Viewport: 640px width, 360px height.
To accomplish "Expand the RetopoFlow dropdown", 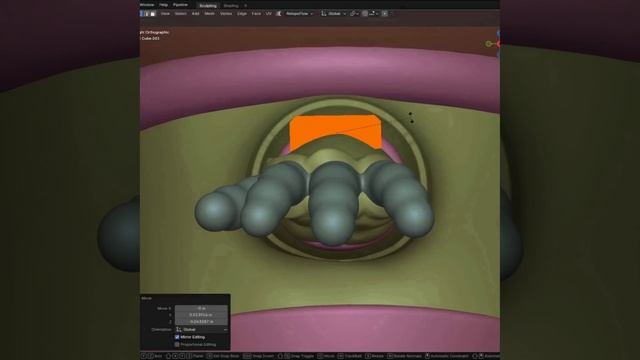I will (x=299, y=13).
